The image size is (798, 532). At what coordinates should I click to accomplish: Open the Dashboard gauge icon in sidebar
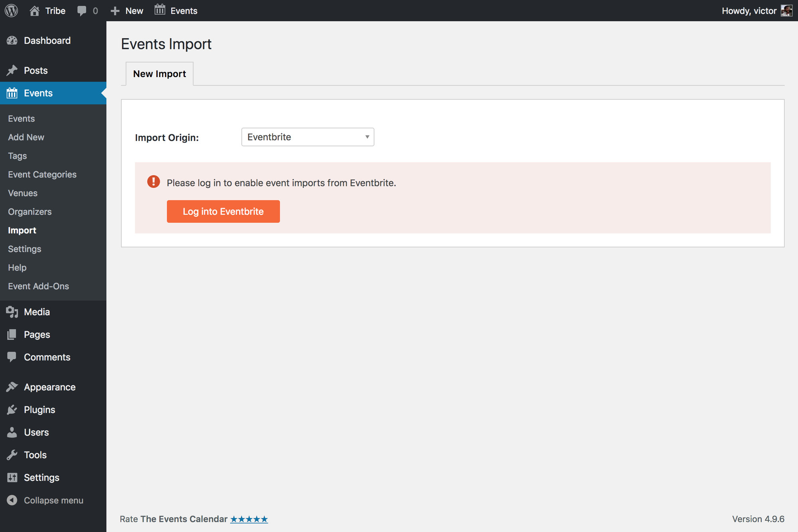coord(12,41)
